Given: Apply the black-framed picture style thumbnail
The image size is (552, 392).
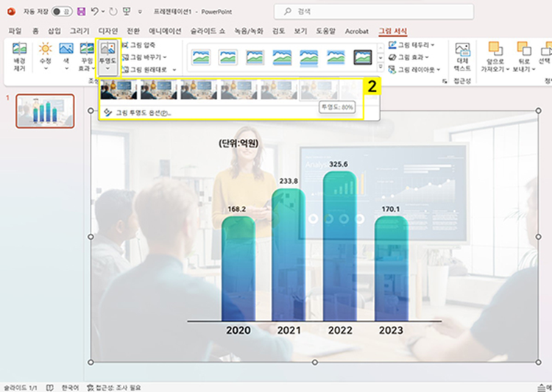Looking at the screenshot, I should (x=363, y=57).
